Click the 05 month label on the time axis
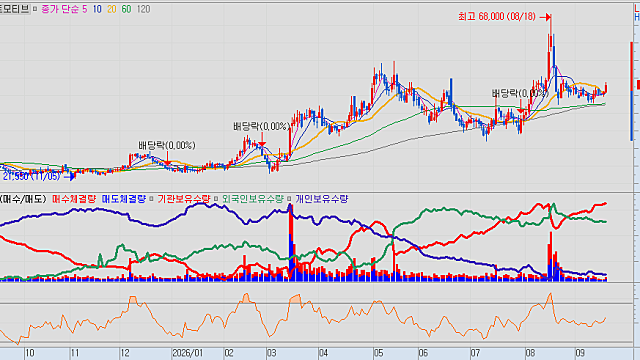640x360 pixels. 378,353
